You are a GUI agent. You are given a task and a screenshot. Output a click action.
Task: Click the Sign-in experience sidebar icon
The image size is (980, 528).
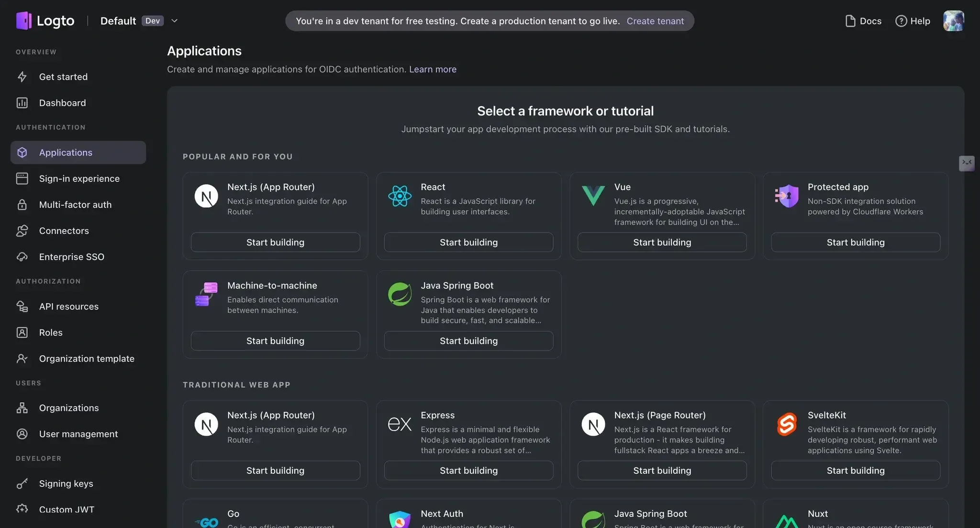click(x=22, y=178)
